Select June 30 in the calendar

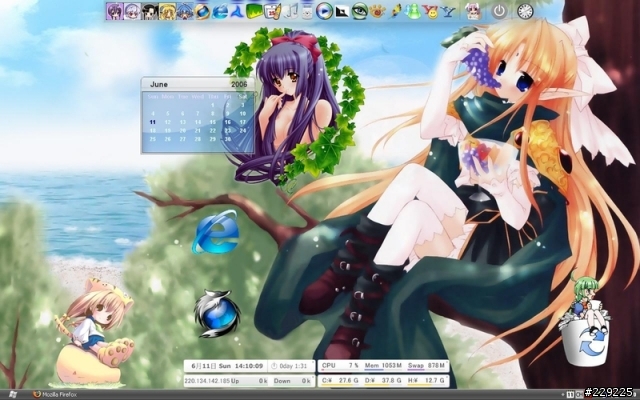click(228, 139)
